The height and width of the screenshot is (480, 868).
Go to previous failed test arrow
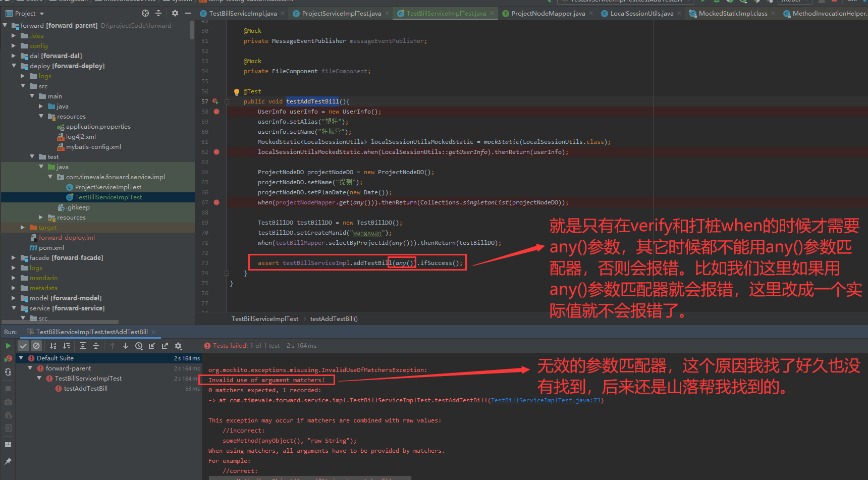pos(113,346)
